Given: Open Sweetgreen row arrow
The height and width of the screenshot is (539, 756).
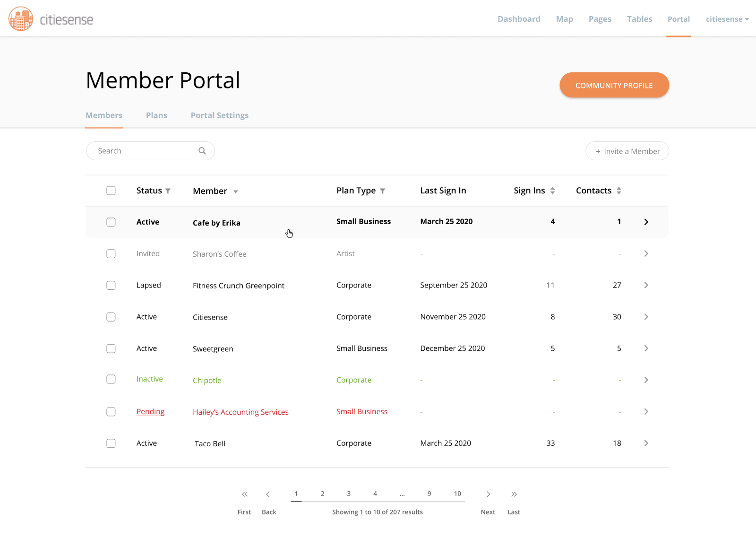Looking at the screenshot, I should [x=646, y=348].
